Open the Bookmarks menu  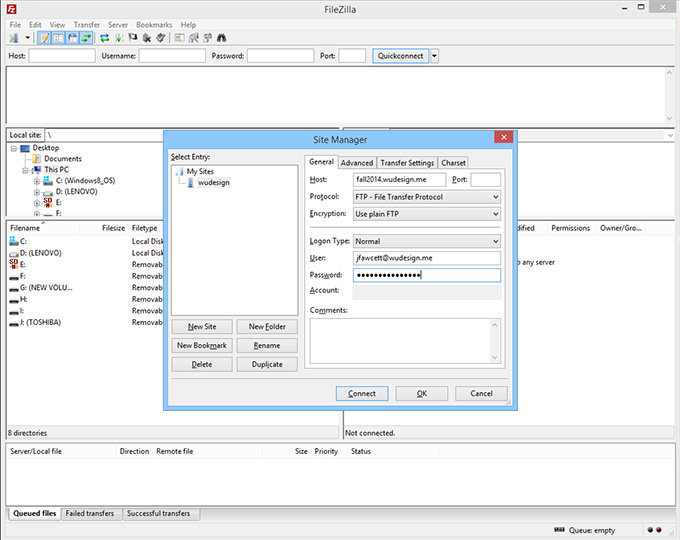click(x=154, y=24)
